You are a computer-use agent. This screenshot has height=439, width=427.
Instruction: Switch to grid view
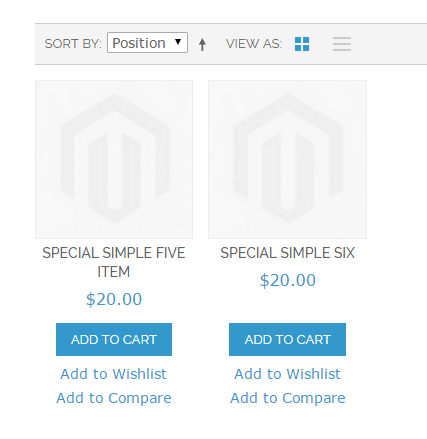(x=302, y=44)
